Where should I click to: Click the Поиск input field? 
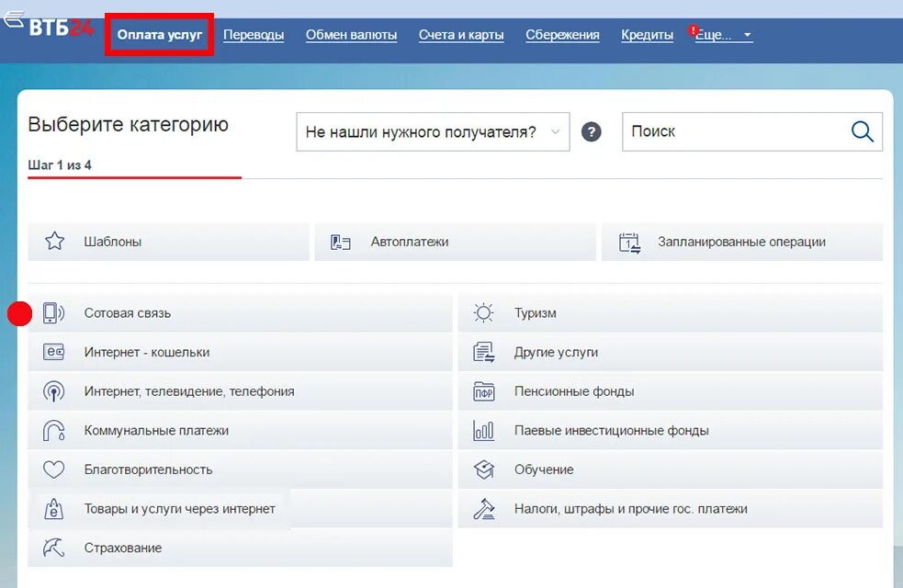coord(726,131)
